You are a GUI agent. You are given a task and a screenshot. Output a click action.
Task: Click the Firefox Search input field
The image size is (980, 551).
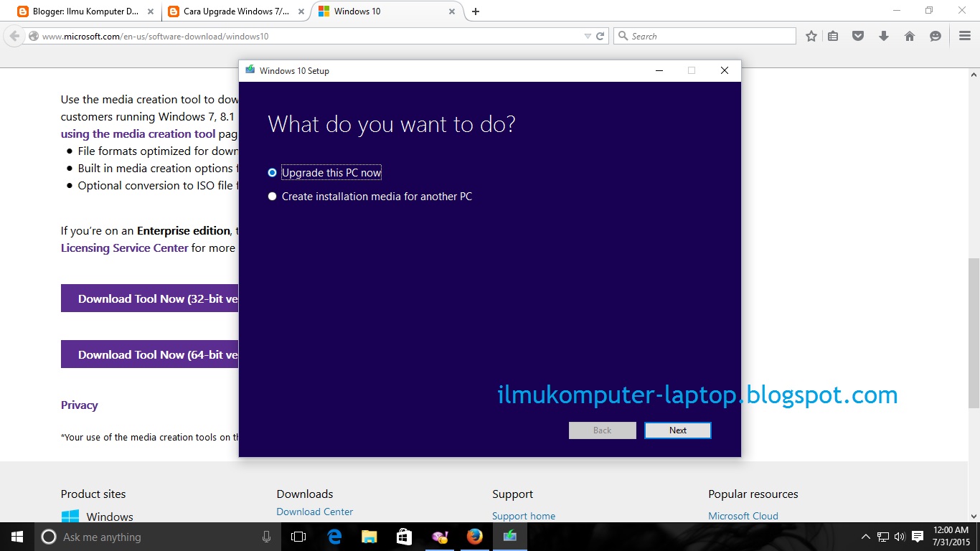[x=705, y=36]
